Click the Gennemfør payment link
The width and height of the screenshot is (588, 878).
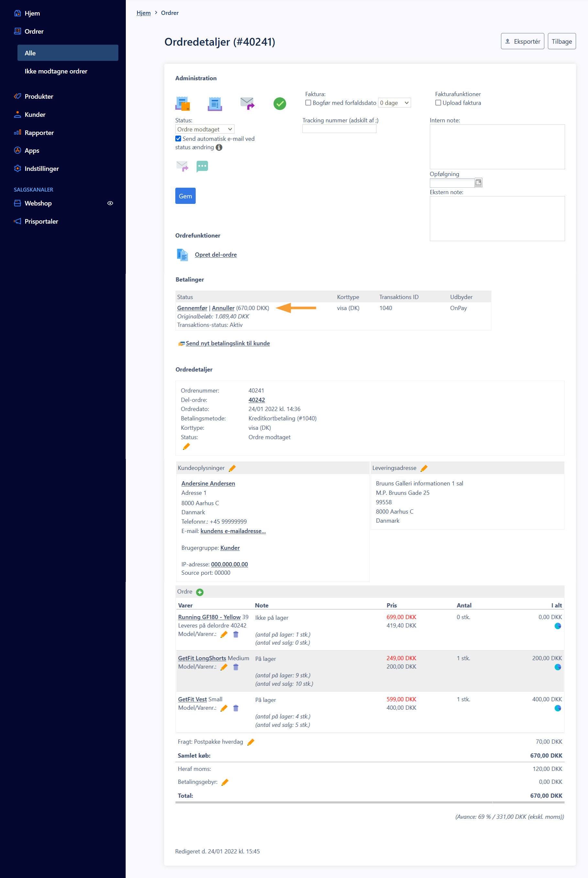click(x=192, y=308)
